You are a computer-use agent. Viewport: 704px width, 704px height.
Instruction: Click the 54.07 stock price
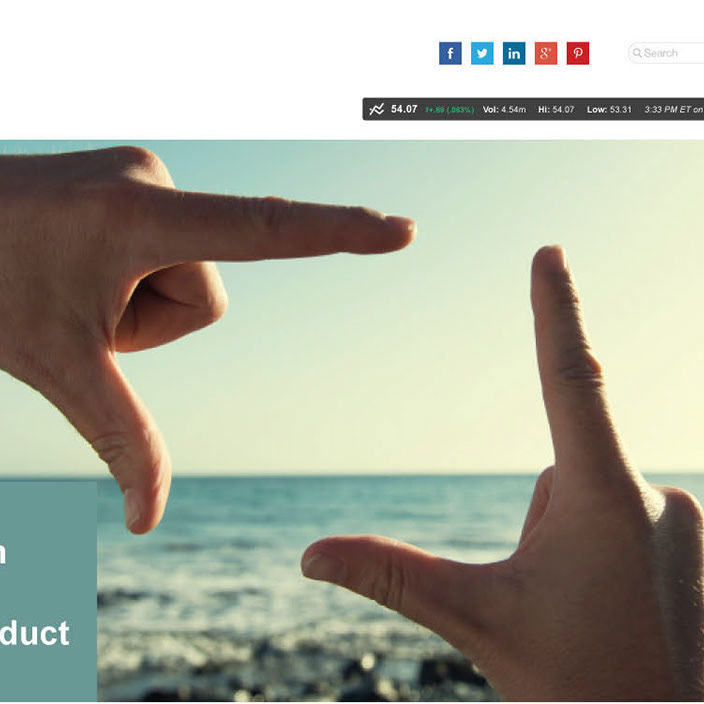click(404, 109)
